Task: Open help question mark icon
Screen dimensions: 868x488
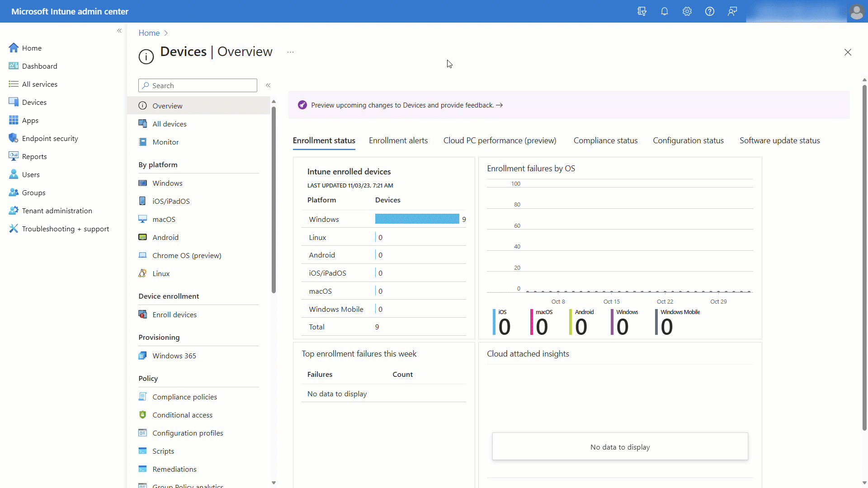Action: [x=709, y=11]
